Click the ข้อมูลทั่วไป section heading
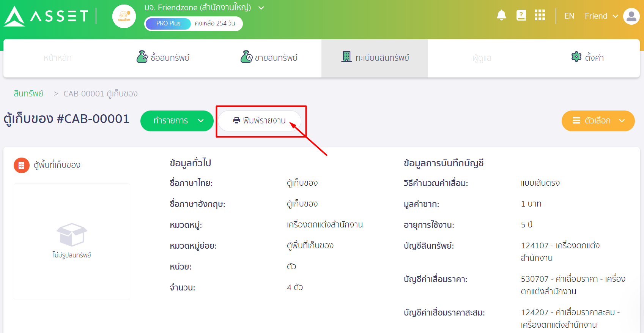The width and height of the screenshot is (644, 333). tap(191, 163)
